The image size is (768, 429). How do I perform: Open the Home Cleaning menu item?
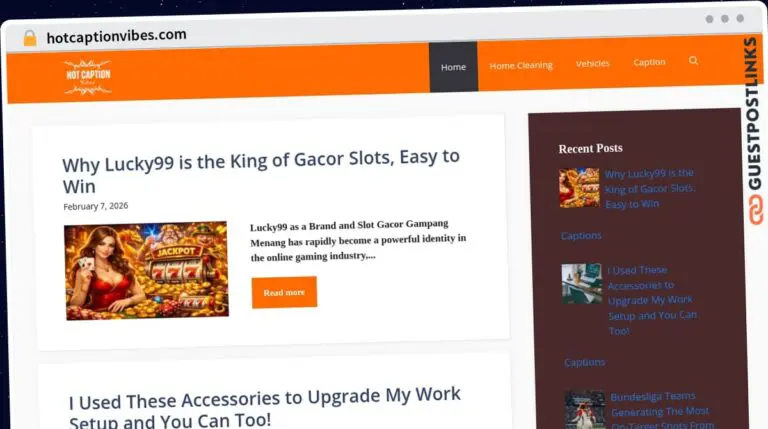[x=521, y=65]
